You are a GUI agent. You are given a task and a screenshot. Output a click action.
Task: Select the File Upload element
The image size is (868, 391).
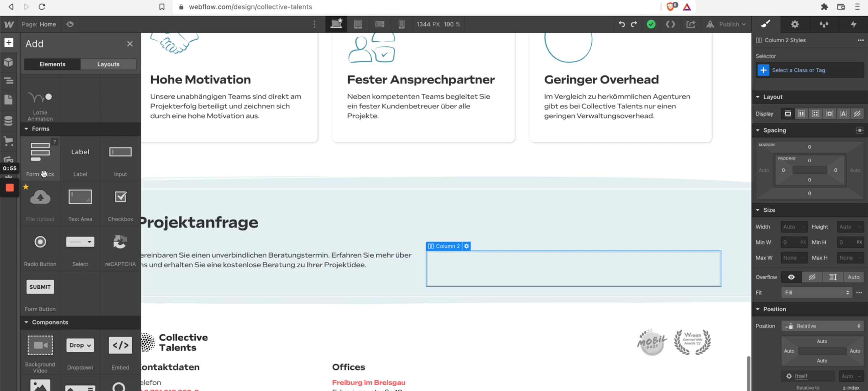[40, 204]
